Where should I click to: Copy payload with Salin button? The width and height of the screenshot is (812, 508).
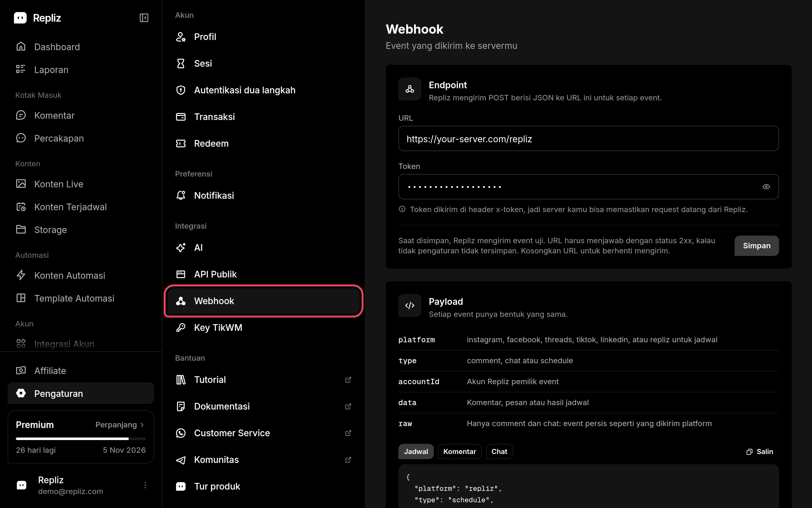[x=760, y=451]
